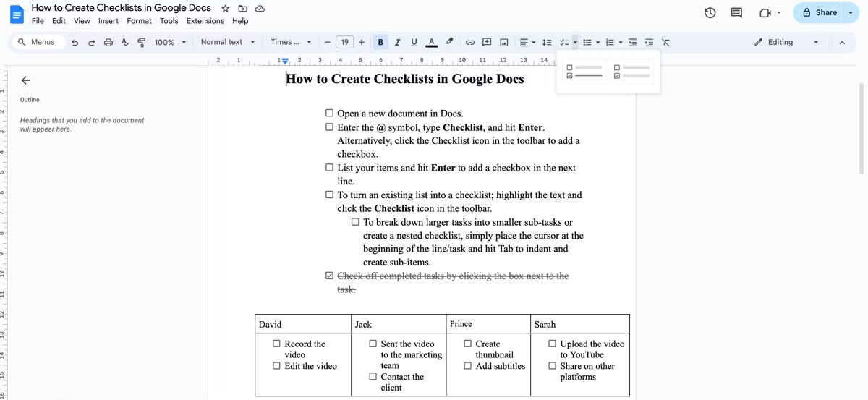
Task: Click the bulleted list icon
Action: click(x=587, y=42)
